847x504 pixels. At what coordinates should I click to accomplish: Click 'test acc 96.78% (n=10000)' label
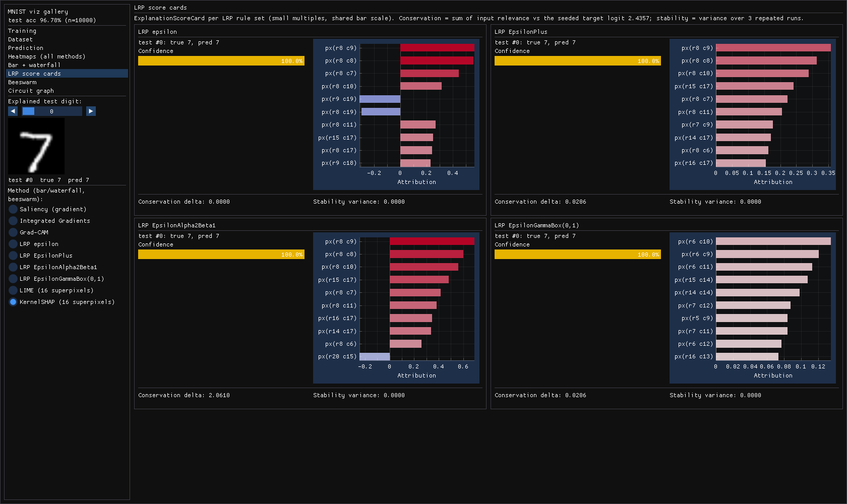(52, 20)
